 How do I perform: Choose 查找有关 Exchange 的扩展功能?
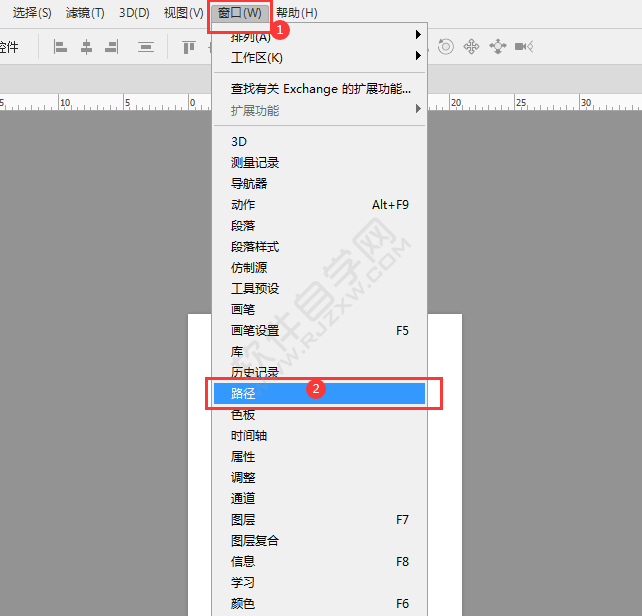319,89
